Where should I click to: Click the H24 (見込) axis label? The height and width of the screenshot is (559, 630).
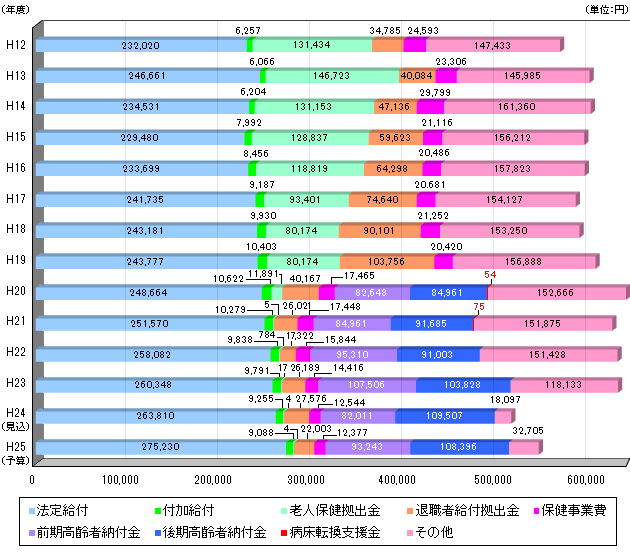tap(16, 420)
